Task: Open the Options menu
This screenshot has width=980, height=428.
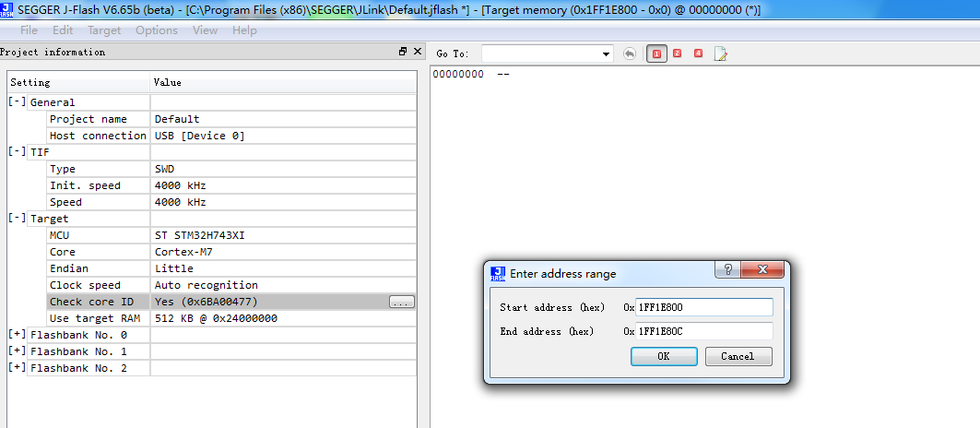Action: [157, 30]
